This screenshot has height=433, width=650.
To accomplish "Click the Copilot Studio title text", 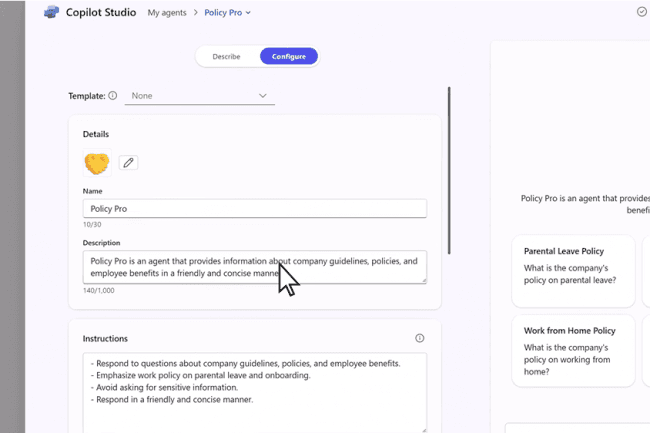I will click(x=101, y=12).
